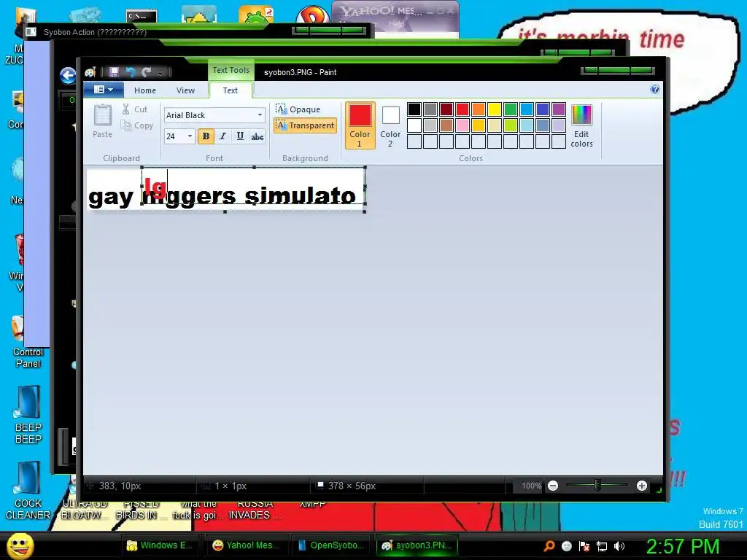Pick the pink swatch in the palette
The height and width of the screenshot is (560, 747).
coord(462,125)
